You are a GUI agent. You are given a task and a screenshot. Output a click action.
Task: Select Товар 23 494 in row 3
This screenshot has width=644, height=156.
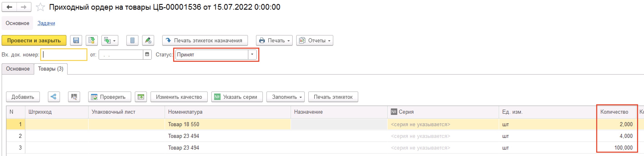[228, 148]
